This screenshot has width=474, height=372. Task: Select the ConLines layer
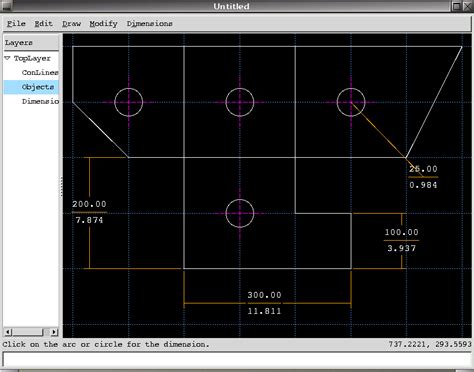[x=40, y=72]
